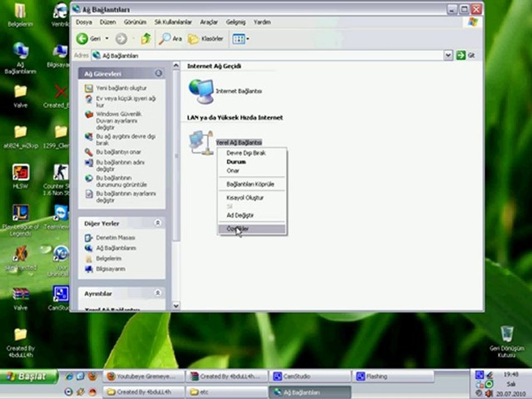Switch to Flashing taskbar button
The image size is (532, 399).
[393, 376]
